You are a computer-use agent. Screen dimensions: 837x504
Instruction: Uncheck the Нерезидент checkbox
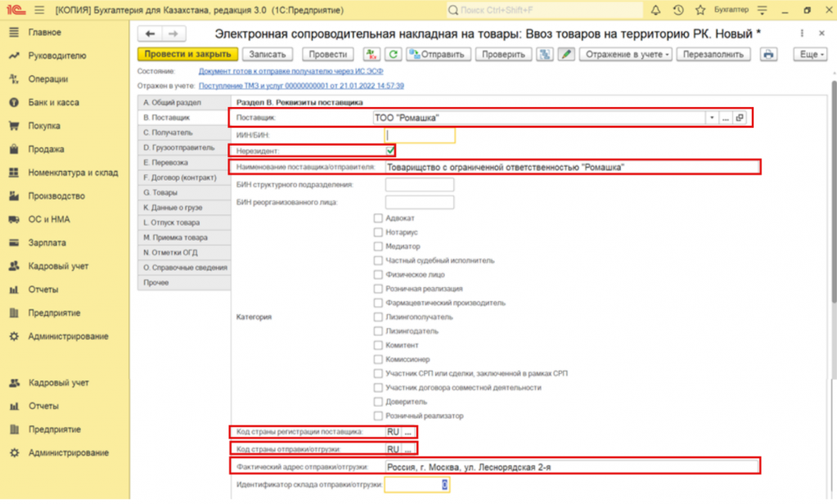390,151
